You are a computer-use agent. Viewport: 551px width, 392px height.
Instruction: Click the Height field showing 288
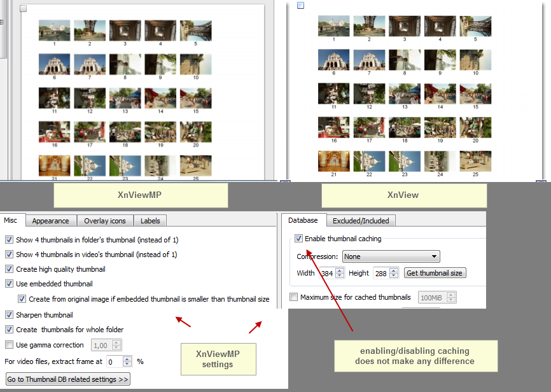click(x=381, y=273)
